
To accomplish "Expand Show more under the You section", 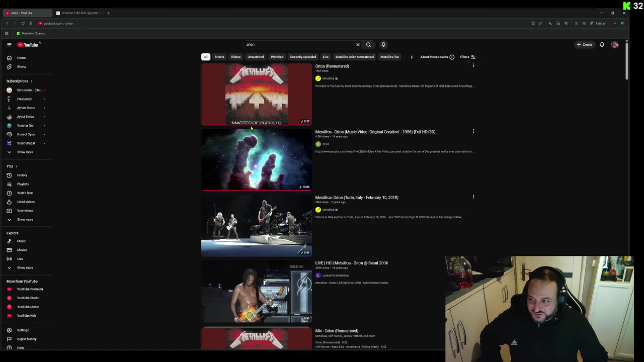I will 26,219.
